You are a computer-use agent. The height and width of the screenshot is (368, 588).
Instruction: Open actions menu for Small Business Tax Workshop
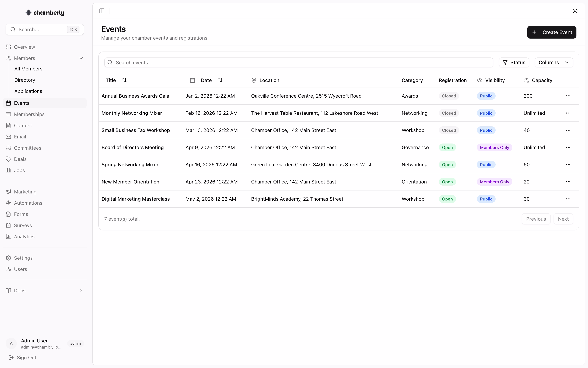pyautogui.click(x=568, y=130)
